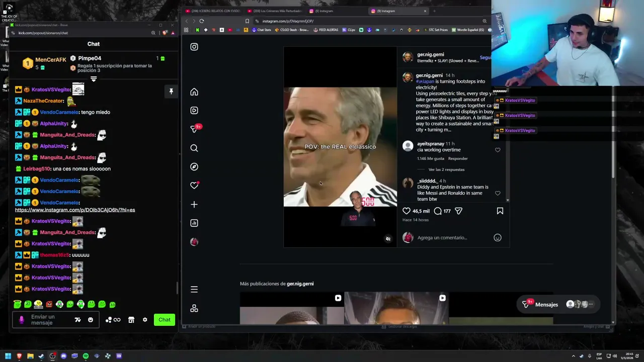Open the FEED ALERTAS bookmark

pyautogui.click(x=326, y=30)
